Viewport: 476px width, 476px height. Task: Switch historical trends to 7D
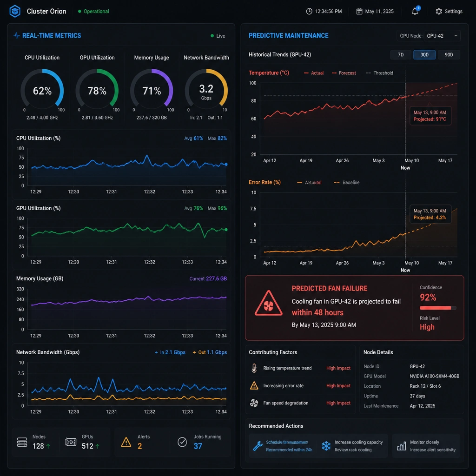point(401,55)
